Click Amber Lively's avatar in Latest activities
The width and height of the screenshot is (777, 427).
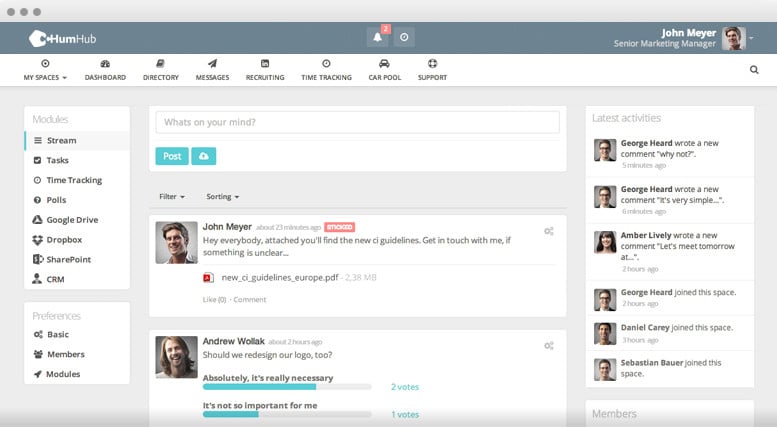[605, 242]
